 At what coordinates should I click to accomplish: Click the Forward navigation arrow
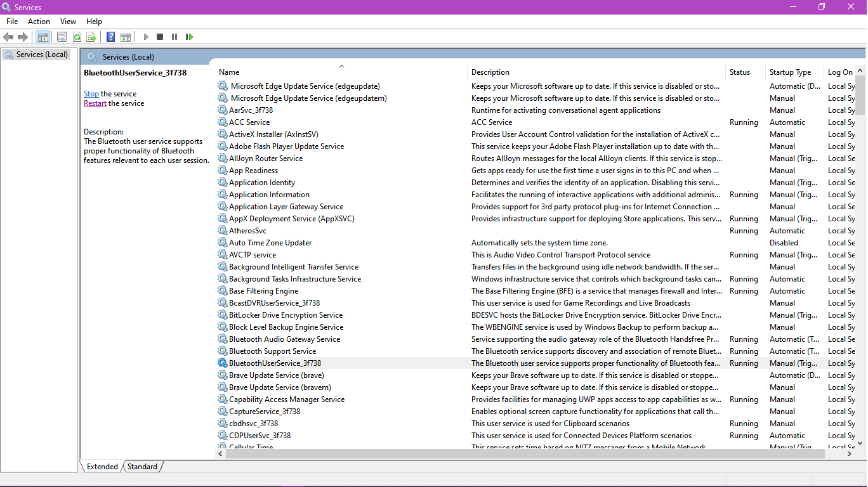tap(23, 36)
